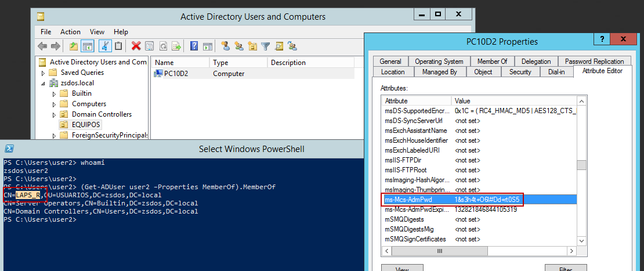The width and height of the screenshot is (644, 271).
Task: Open Properties via the toolbar sheet icon
Action: click(x=150, y=46)
